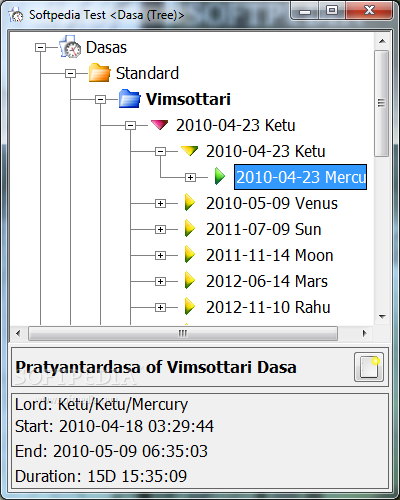This screenshot has width=400, height=500.
Task: Click the blue Vimsottari folder icon
Action: point(129,99)
